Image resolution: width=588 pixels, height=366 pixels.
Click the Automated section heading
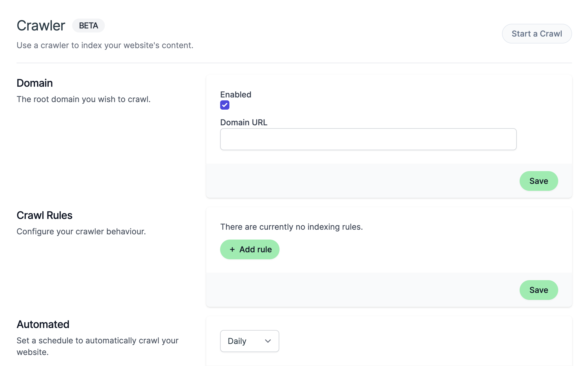43,324
